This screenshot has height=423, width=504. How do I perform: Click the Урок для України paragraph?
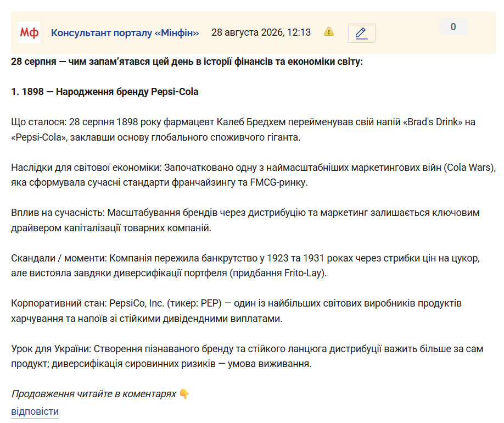pyautogui.click(x=247, y=357)
